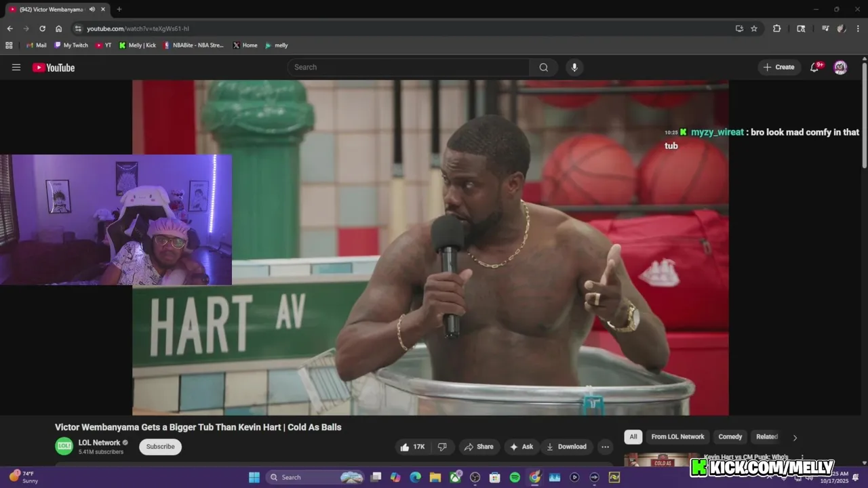This screenshot has height=488, width=868.
Task: Click into the YouTube search field
Action: 409,67
